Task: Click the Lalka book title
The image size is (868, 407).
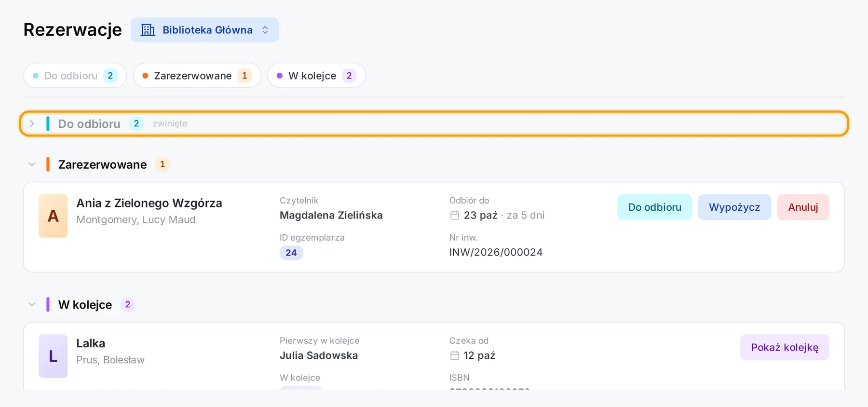Action: pyautogui.click(x=91, y=343)
